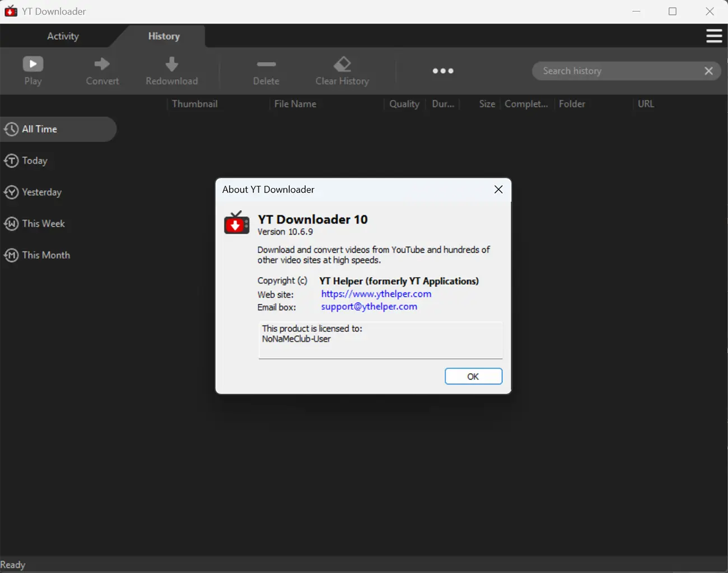Maximize the YT Downloader window
The width and height of the screenshot is (728, 573).
point(673,11)
